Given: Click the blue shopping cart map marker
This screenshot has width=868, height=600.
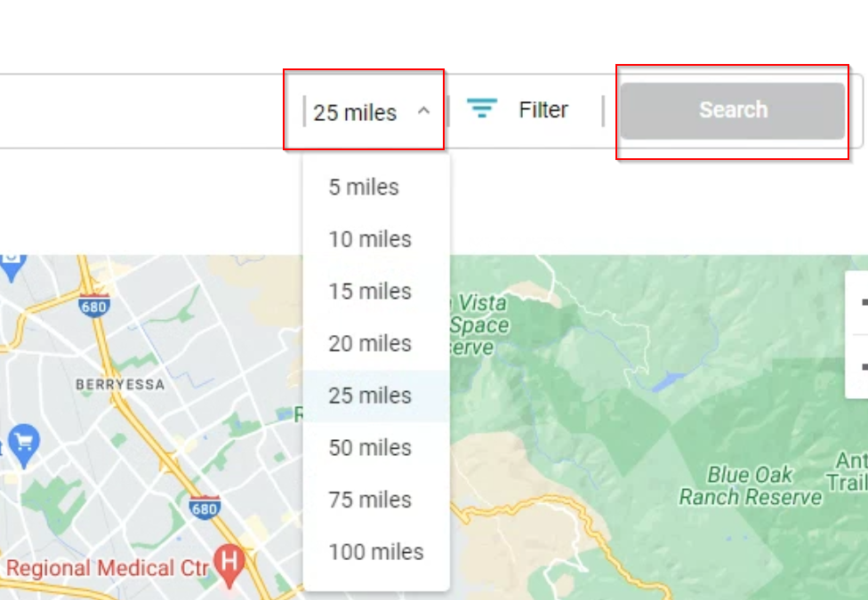Looking at the screenshot, I should pos(23,442).
